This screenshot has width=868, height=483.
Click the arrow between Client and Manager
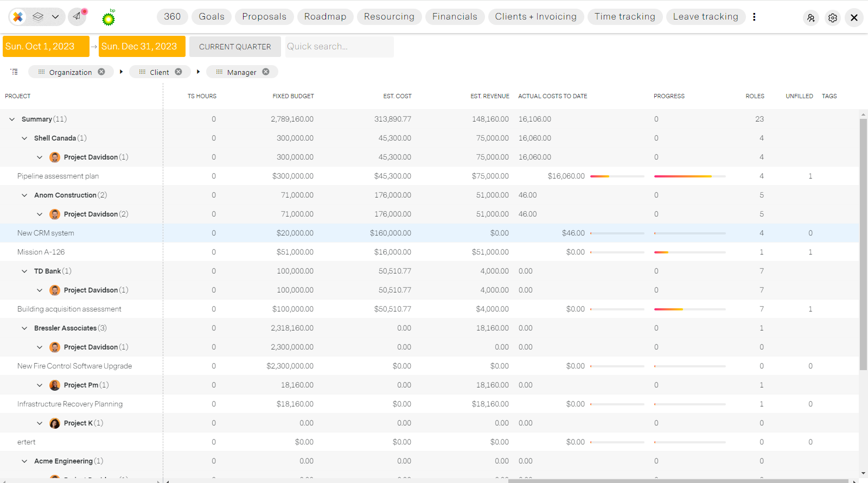coord(198,72)
